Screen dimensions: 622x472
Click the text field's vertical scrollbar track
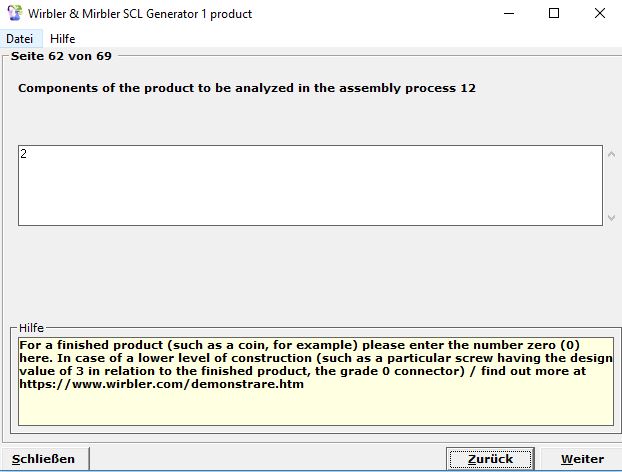click(611, 186)
